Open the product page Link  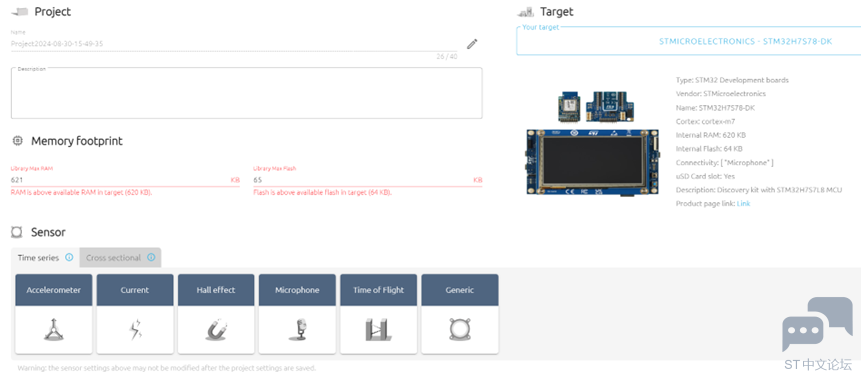pyautogui.click(x=743, y=204)
